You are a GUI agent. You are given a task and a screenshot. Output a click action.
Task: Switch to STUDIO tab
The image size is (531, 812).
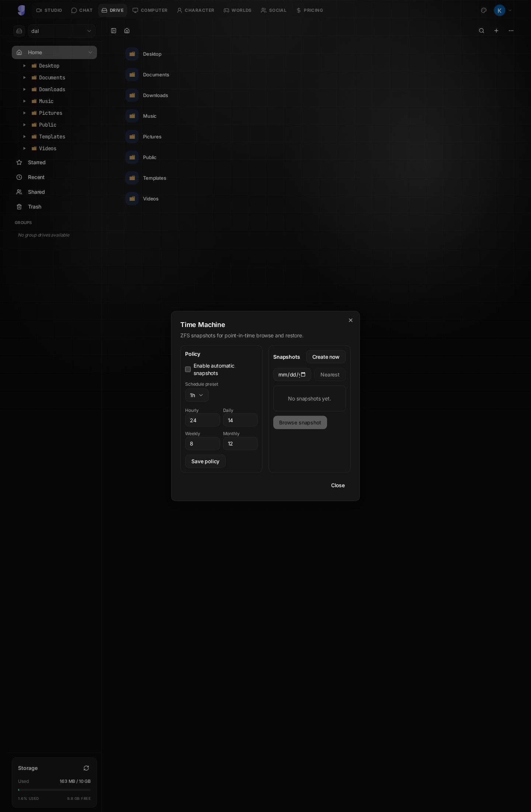[x=49, y=10]
